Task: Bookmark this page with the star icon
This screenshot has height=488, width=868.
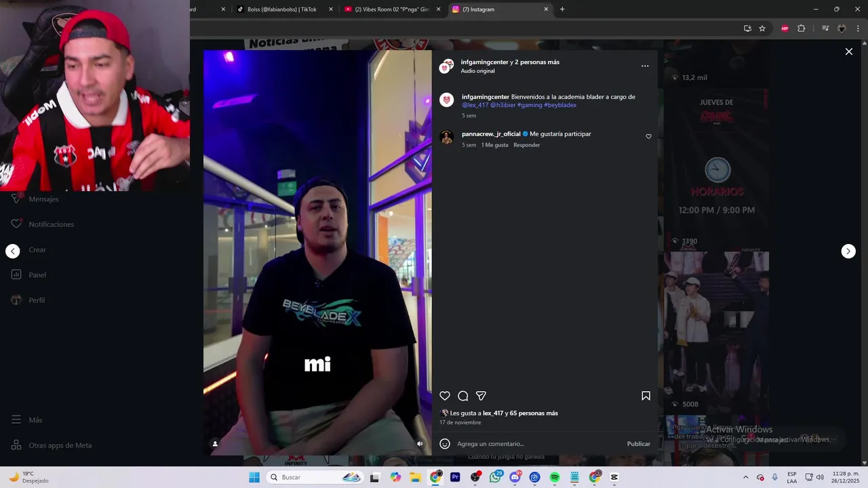Action: pos(762,28)
